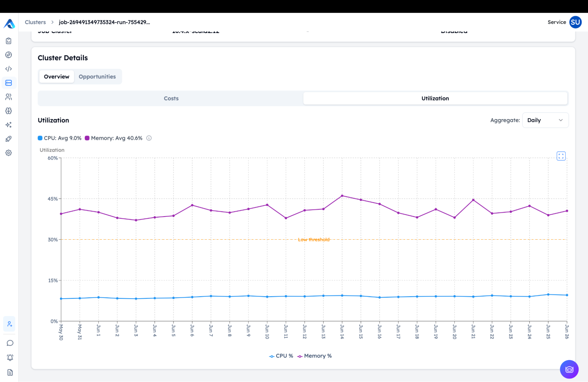
Task: Select the Costs tab
Action: [171, 99]
